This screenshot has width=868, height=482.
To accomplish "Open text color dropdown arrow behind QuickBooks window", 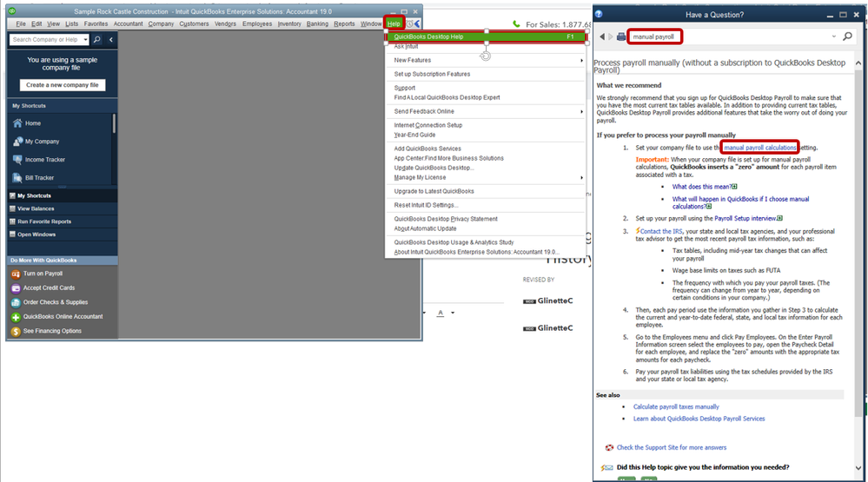I will pos(453,314).
